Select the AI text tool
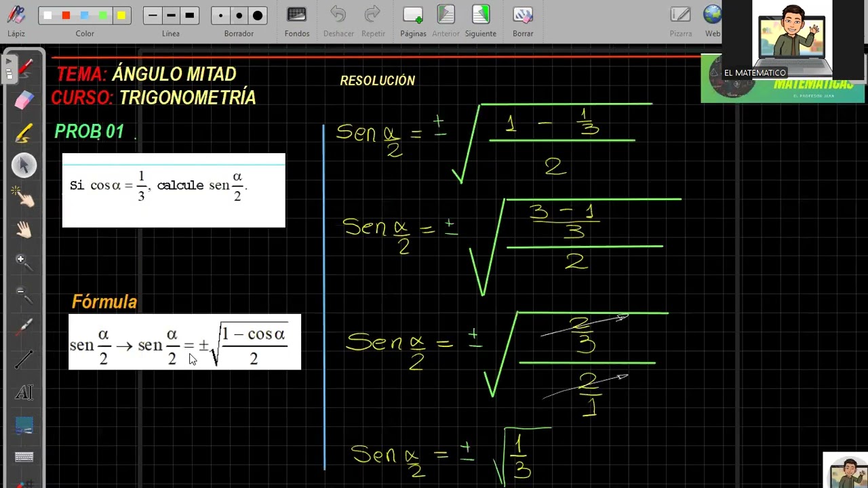This screenshot has width=868, height=488. pyautogui.click(x=24, y=393)
